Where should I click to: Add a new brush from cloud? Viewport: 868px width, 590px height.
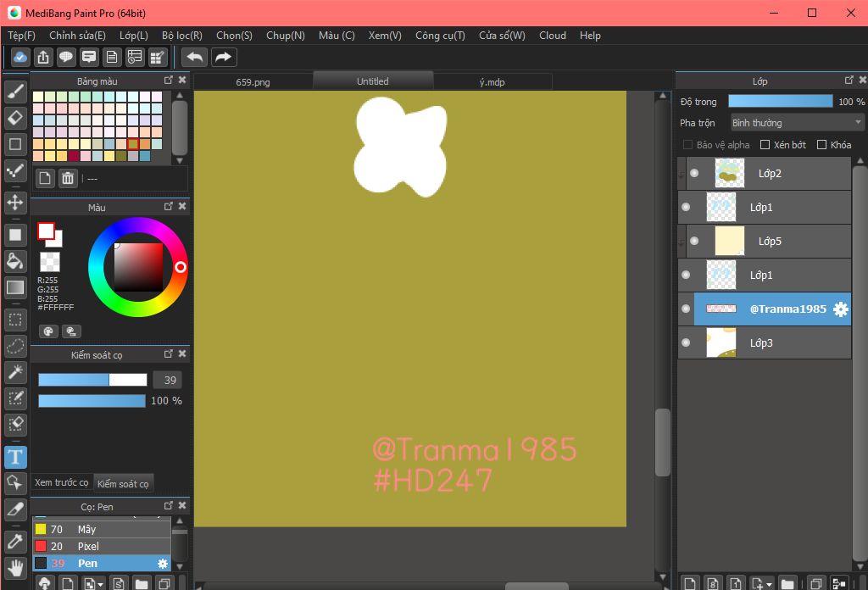[45, 583]
